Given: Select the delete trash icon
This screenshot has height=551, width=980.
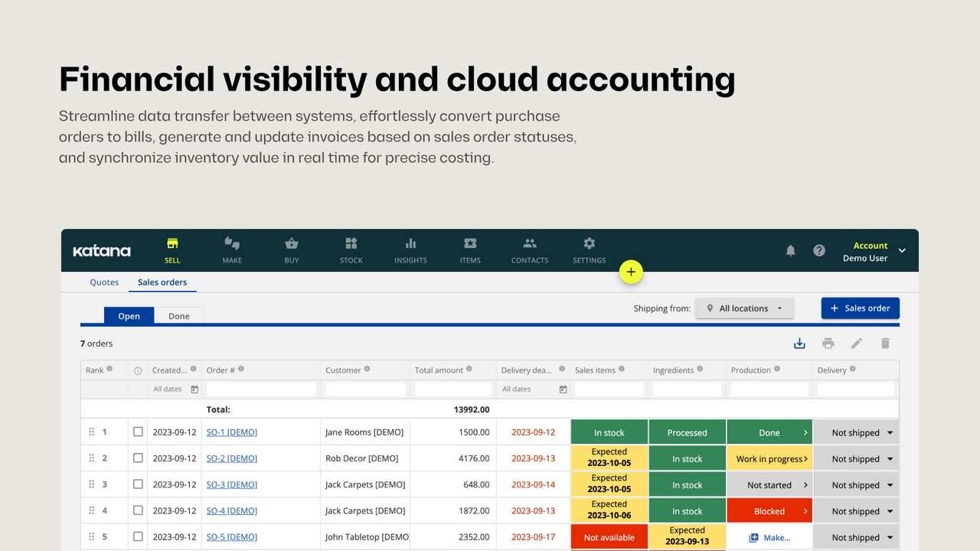Looking at the screenshot, I should pyautogui.click(x=885, y=343).
